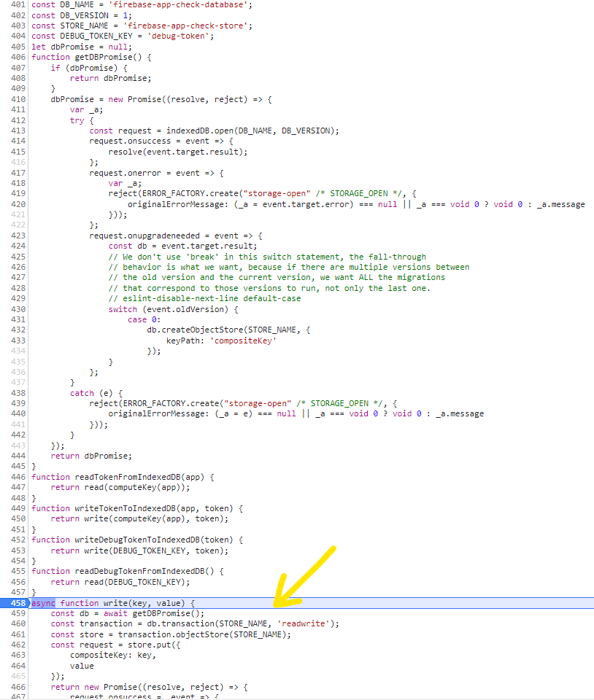Image resolution: width=594 pixels, height=700 pixels.
Task: Click 'write(DEBUG_TOKEN_KEY, token)' on line 453
Action: [154, 551]
